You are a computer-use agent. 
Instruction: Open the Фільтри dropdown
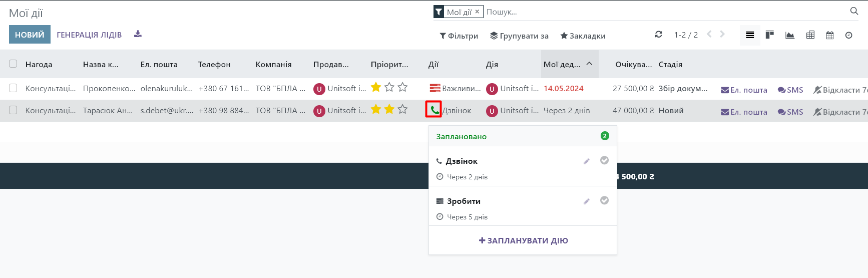(x=459, y=36)
